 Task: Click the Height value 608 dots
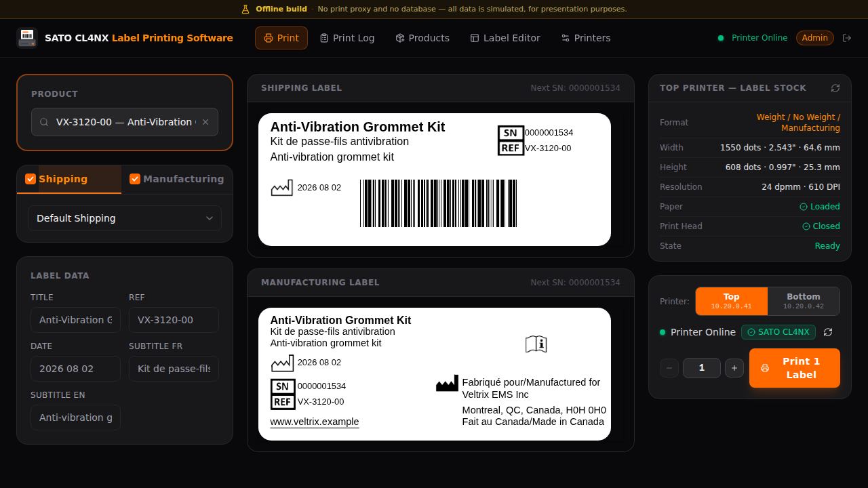pyautogui.click(x=783, y=167)
